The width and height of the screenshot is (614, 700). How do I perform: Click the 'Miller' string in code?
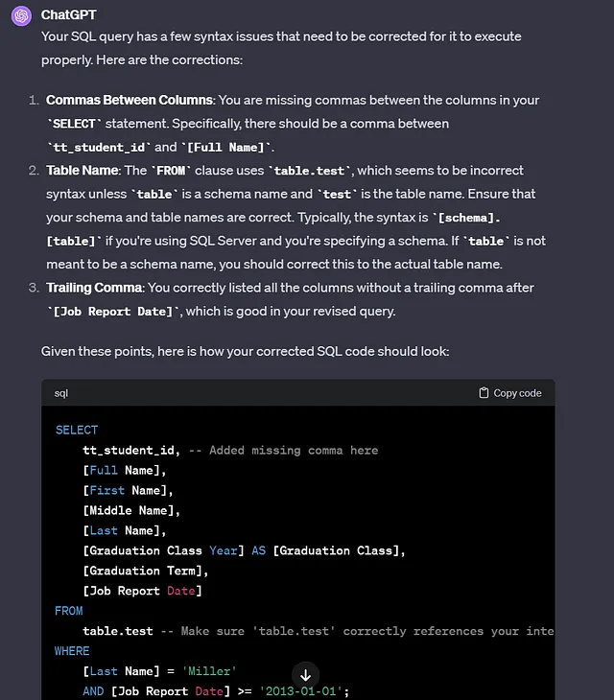point(209,671)
